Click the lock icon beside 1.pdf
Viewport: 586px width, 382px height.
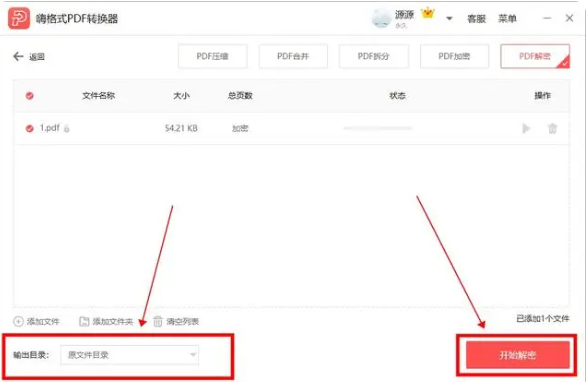point(67,129)
